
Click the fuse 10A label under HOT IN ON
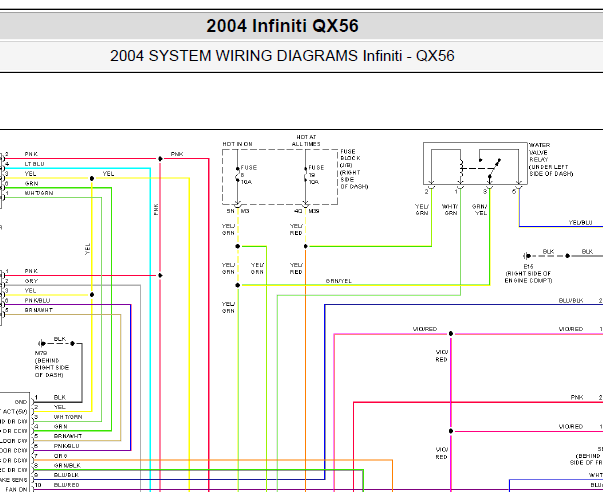[x=248, y=175]
